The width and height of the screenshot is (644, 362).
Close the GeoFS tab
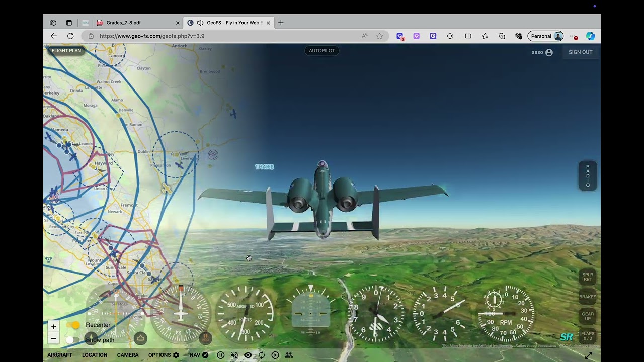[x=268, y=23]
